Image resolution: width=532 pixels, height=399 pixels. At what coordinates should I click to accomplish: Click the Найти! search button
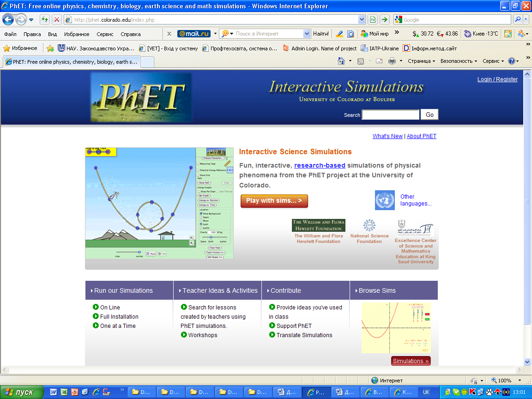(320, 34)
